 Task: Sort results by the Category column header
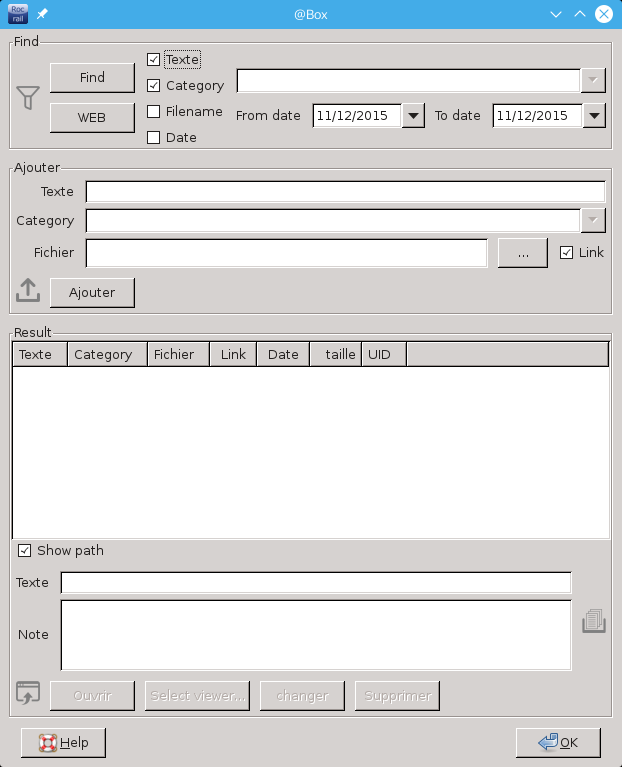(107, 355)
